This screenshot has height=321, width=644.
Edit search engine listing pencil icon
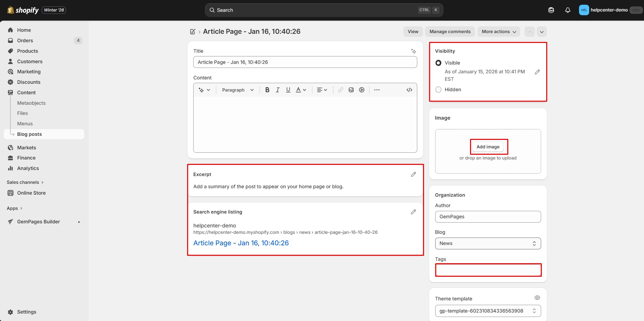tap(413, 212)
